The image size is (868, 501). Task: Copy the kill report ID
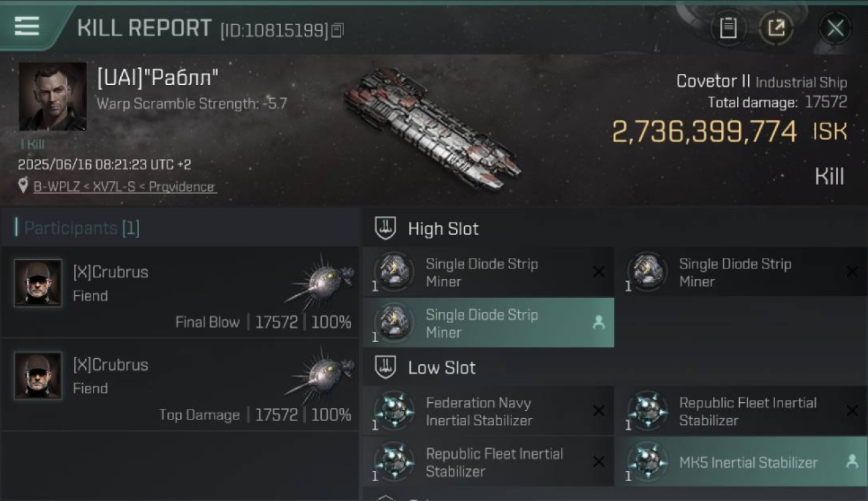337,30
